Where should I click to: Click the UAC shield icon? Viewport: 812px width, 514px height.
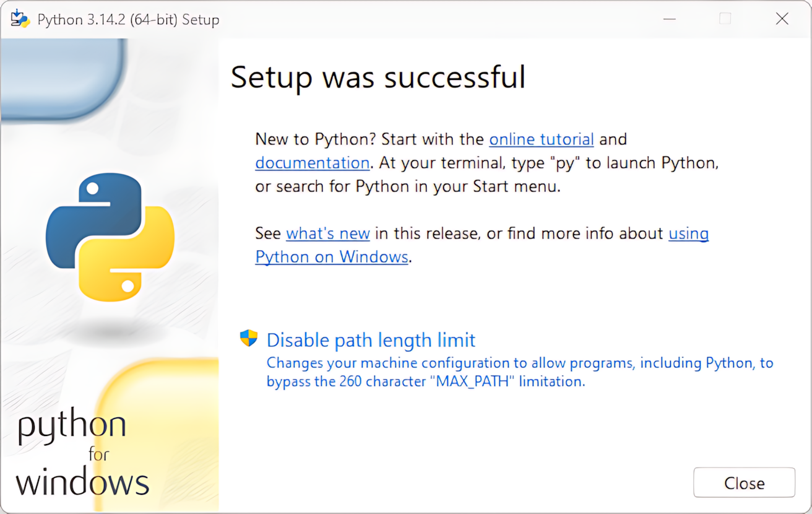point(249,338)
